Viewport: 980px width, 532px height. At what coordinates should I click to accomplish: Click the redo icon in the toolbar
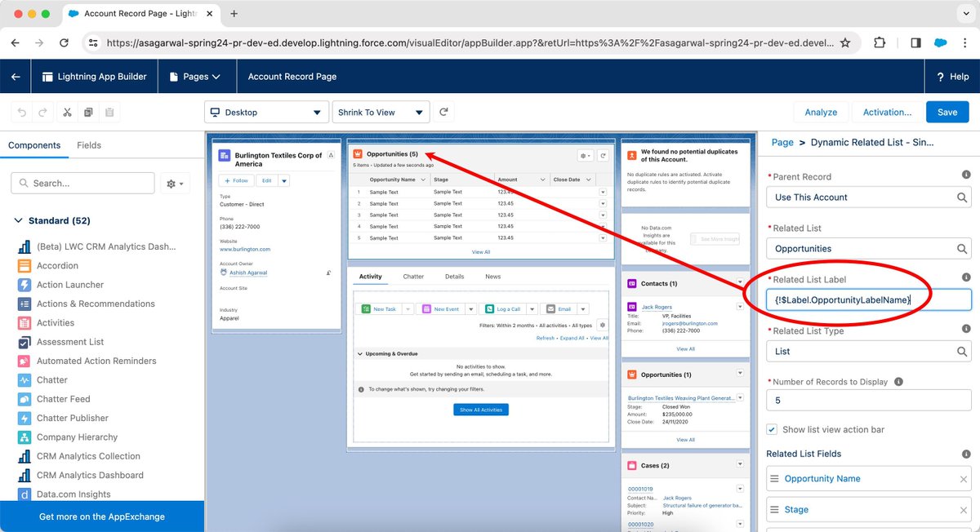point(44,113)
